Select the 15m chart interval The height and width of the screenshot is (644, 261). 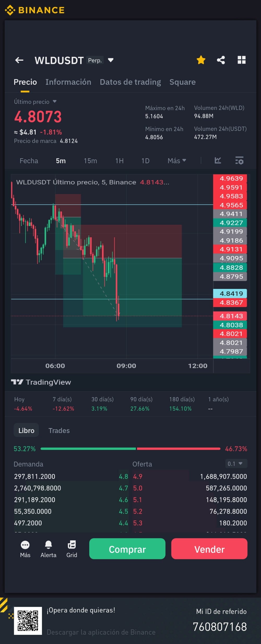click(90, 161)
